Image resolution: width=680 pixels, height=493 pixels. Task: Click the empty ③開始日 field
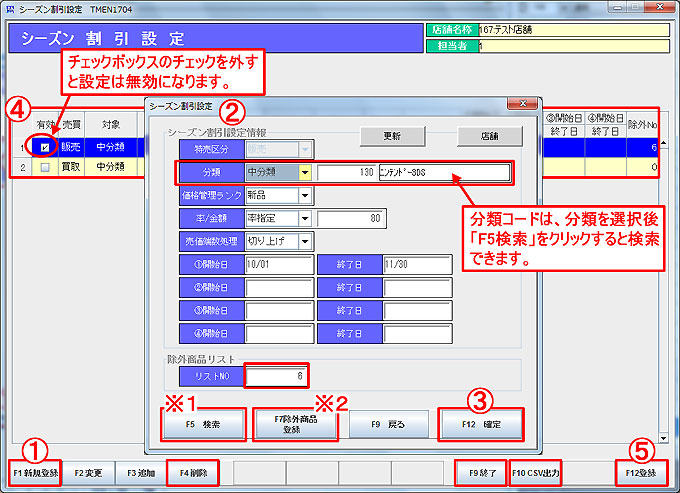[x=279, y=310]
